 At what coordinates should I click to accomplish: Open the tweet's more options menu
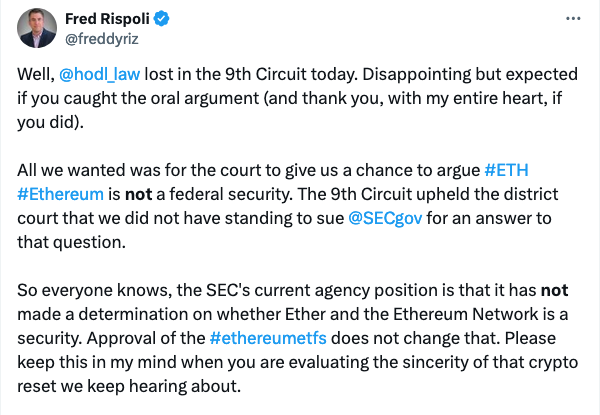pyautogui.click(x=571, y=19)
